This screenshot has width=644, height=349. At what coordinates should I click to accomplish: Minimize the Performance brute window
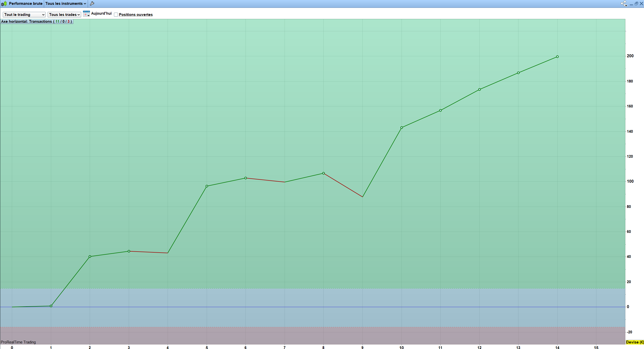point(631,4)
